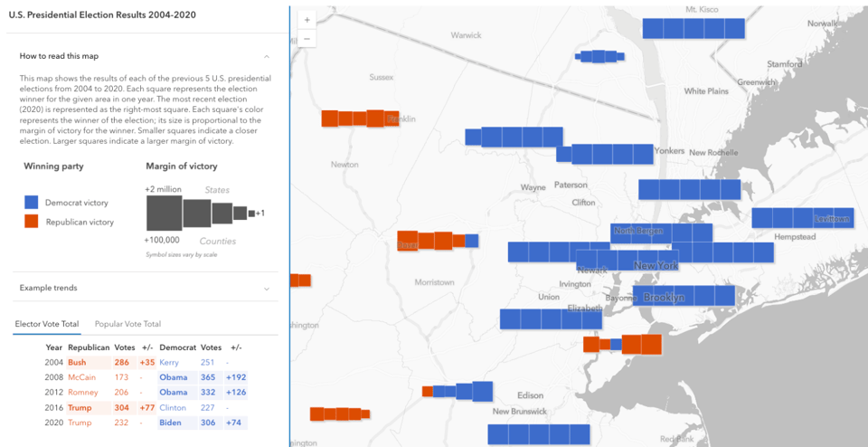Click the largest gray margin legend square

[164, 214]
